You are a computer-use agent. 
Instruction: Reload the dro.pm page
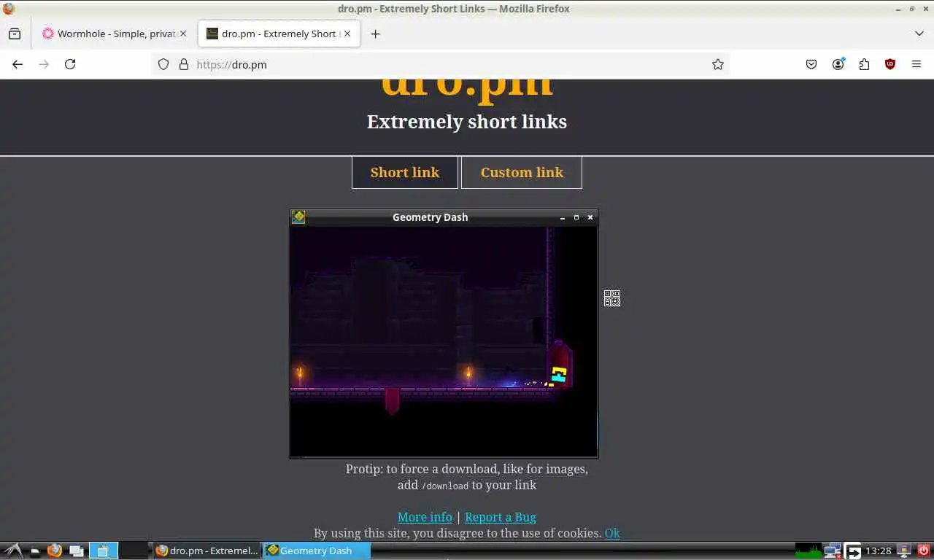[x=70, y=64]
